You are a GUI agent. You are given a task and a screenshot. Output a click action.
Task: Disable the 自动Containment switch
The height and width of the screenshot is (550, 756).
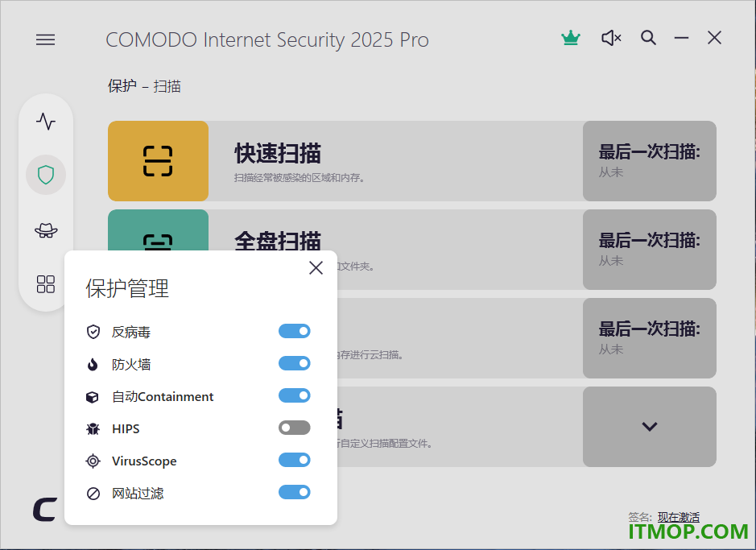pyautogui.click(x=294, y=395)
